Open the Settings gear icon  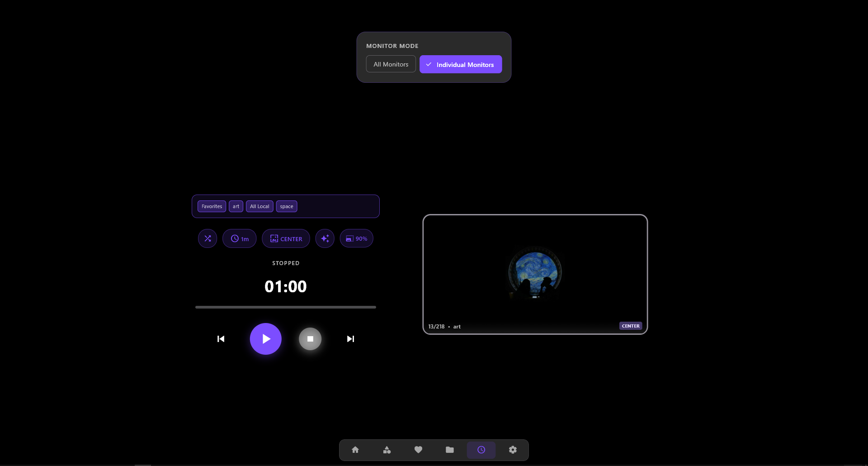point(512,450)
